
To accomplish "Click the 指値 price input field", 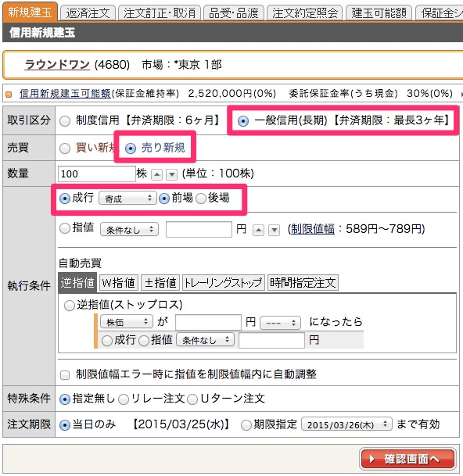I will (199, 229).
